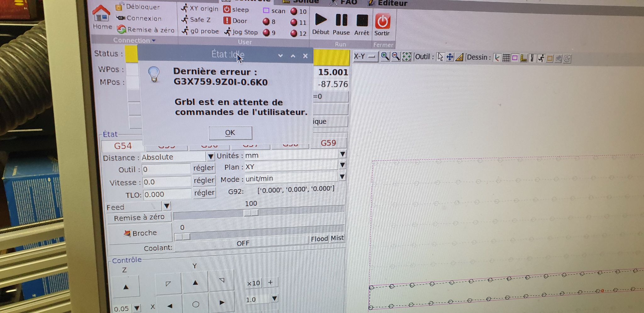The height and width of the screenshot is (313, 644).
Task: Click the Remise à zéro ribbon reset icon
Action: coord(121,30)
